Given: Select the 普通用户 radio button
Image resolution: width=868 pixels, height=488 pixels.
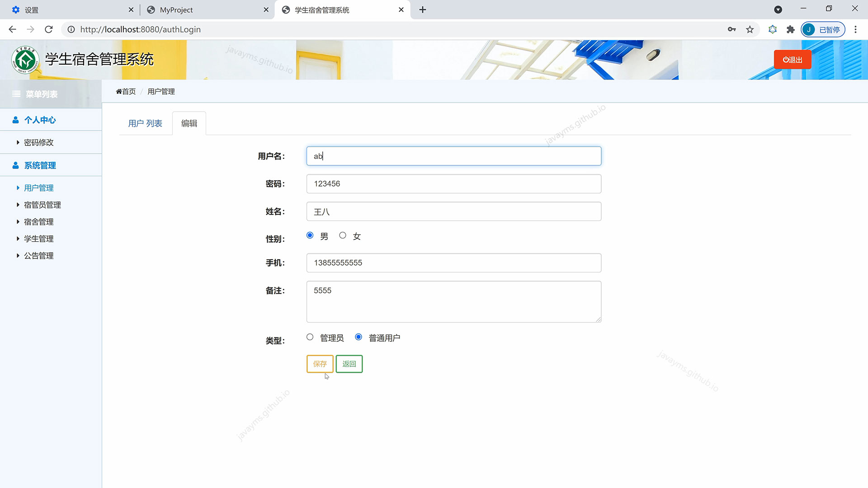Looking at the screenshot, I should (x=359, y=337).
